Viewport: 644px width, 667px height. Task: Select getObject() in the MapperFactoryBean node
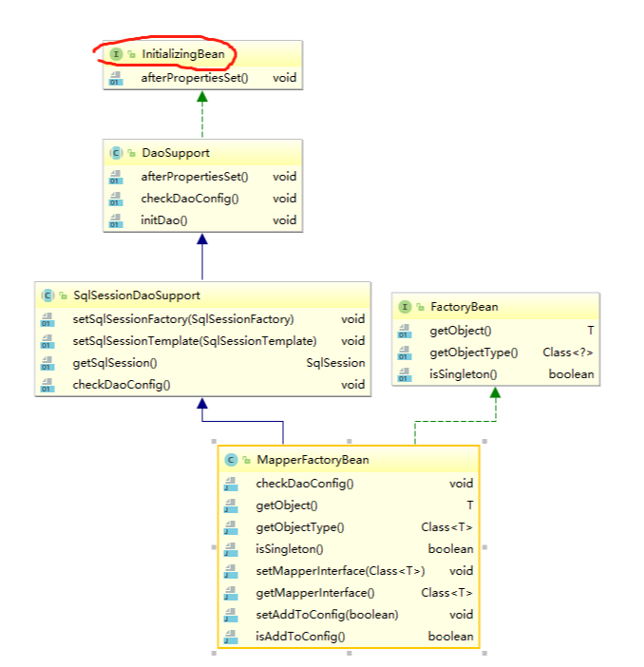[287, 505]
